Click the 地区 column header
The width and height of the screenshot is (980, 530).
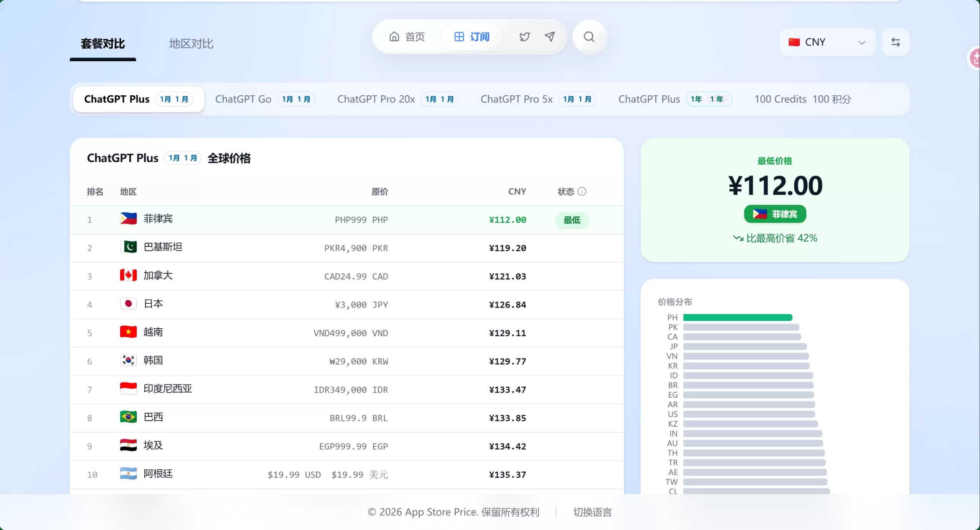click(128, 191)
